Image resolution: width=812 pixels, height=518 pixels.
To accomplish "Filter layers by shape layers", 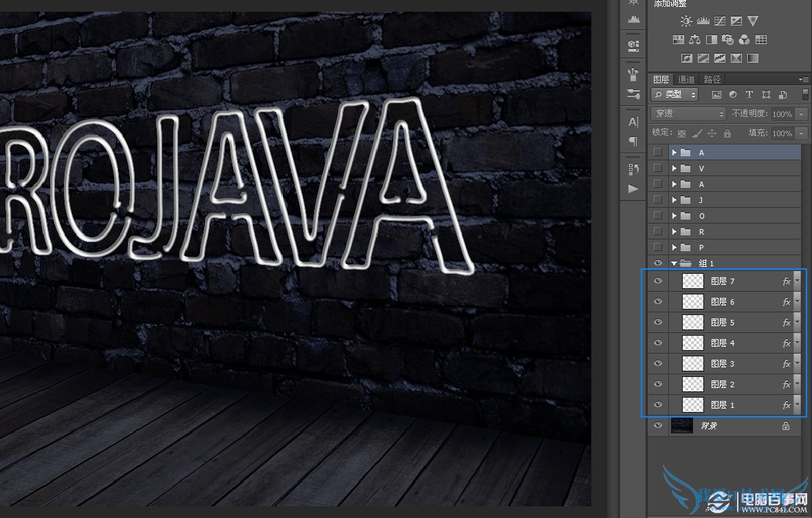I will point(766,94).
